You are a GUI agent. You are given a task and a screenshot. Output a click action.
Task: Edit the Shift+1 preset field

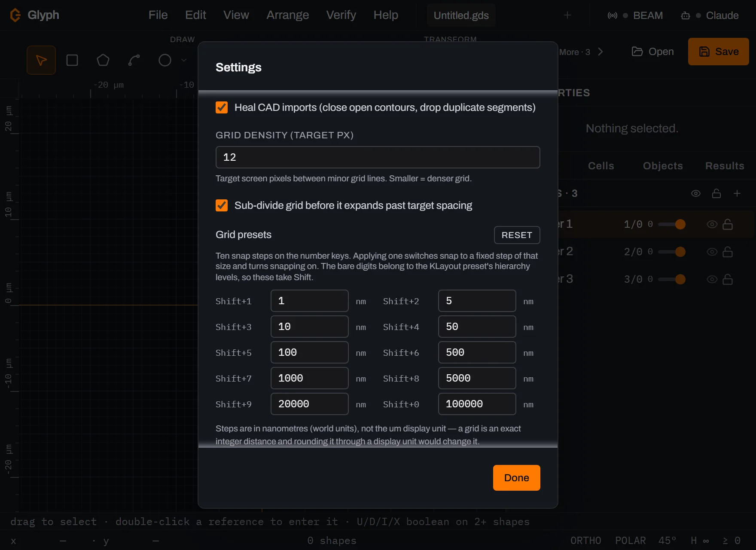(310, 301)
